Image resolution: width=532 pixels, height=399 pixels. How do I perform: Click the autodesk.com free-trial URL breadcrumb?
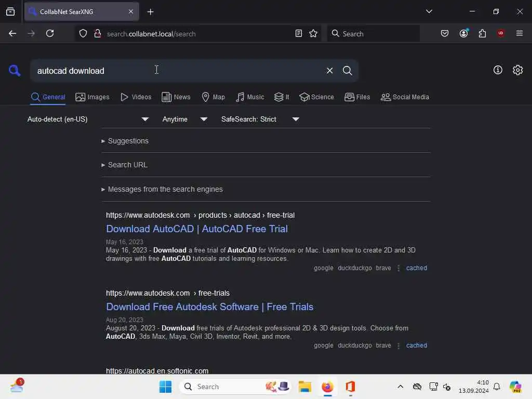200,216
